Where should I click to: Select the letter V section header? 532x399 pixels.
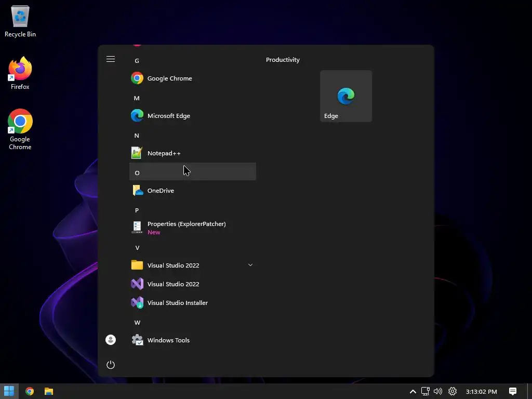tap(193, 248)
